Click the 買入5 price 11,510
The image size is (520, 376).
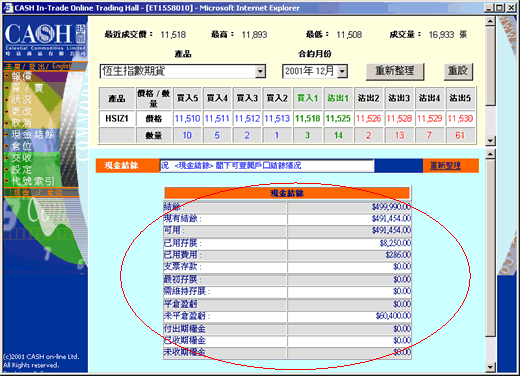point(187,118)
